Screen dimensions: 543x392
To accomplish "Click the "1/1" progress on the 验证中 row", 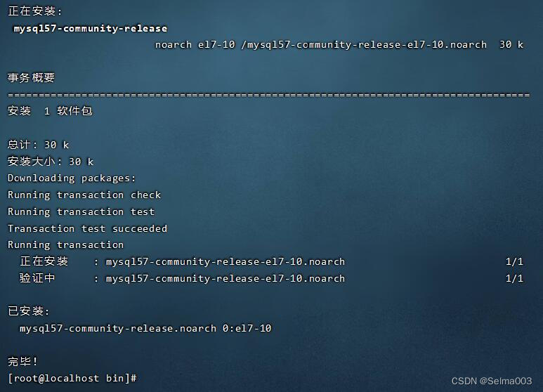I will pos(514,278).
